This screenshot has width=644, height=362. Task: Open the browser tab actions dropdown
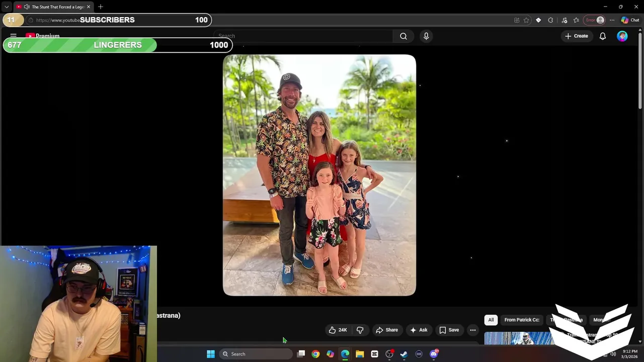pyautogui.click(x=7, y=7)
